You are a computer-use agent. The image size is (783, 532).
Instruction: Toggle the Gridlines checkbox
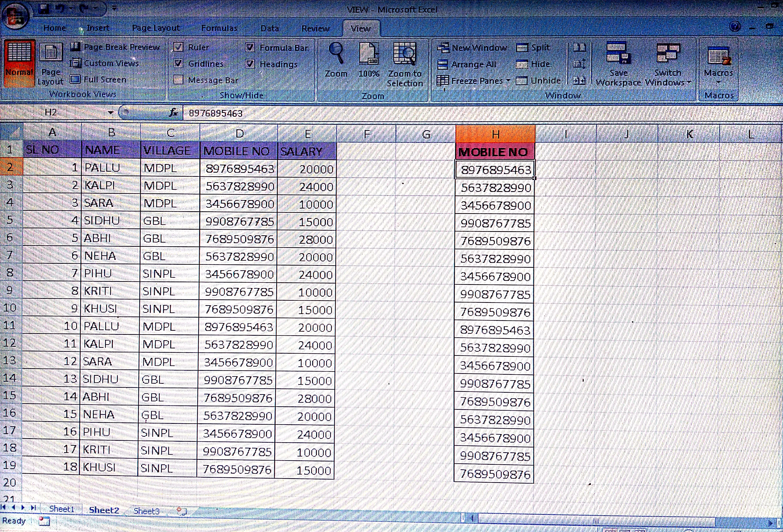click(x=178, y=63)
